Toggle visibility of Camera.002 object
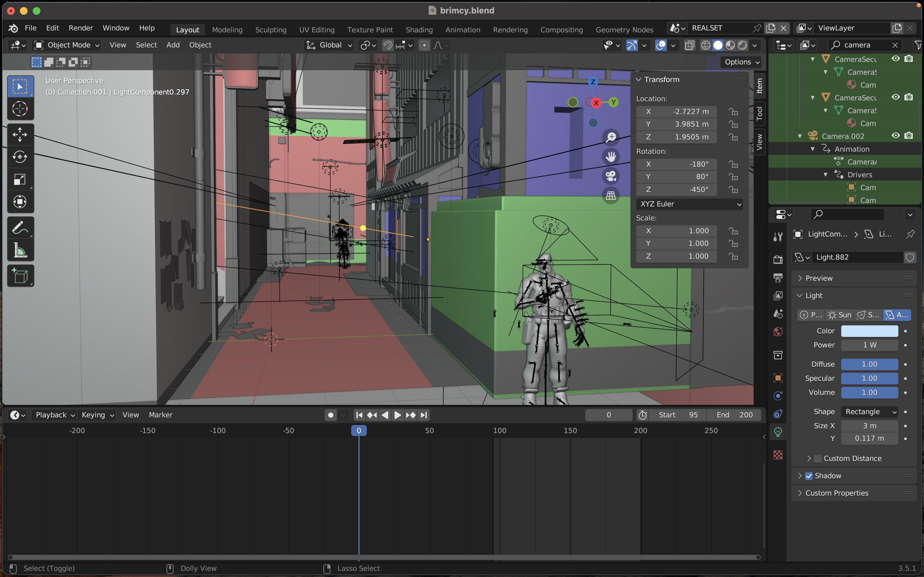The image size is (924, 577). [x=895, y=136]
